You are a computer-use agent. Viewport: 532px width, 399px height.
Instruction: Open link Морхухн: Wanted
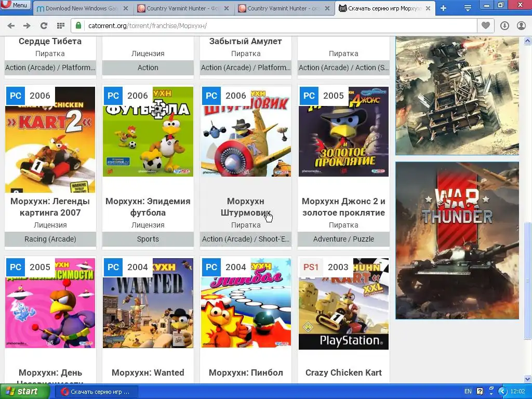coord(148,373)
